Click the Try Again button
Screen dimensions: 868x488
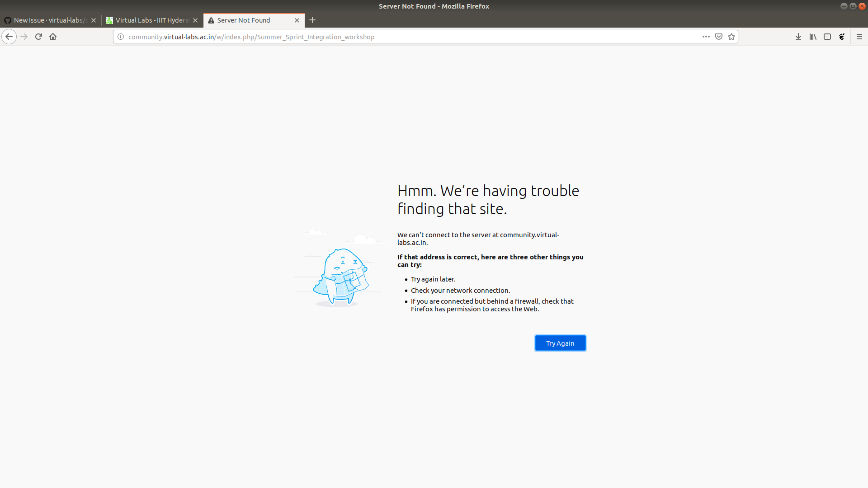pos(560,343)
